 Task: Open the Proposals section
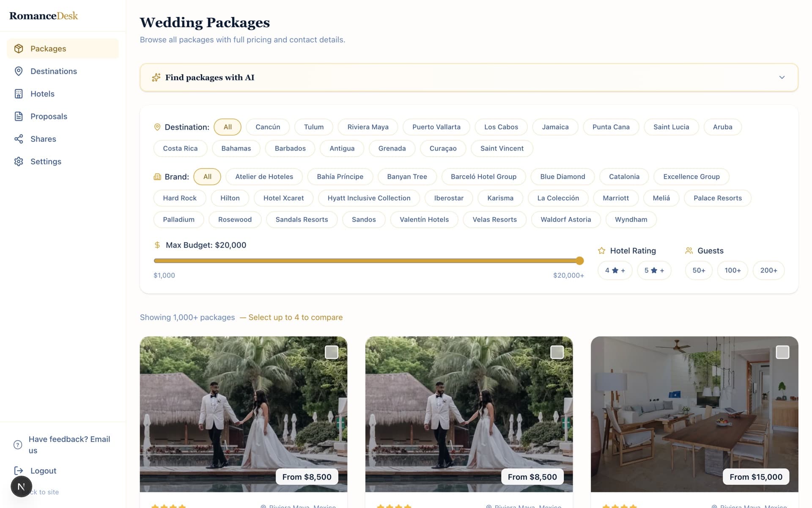pyautogui.click(x=63, y=116)
